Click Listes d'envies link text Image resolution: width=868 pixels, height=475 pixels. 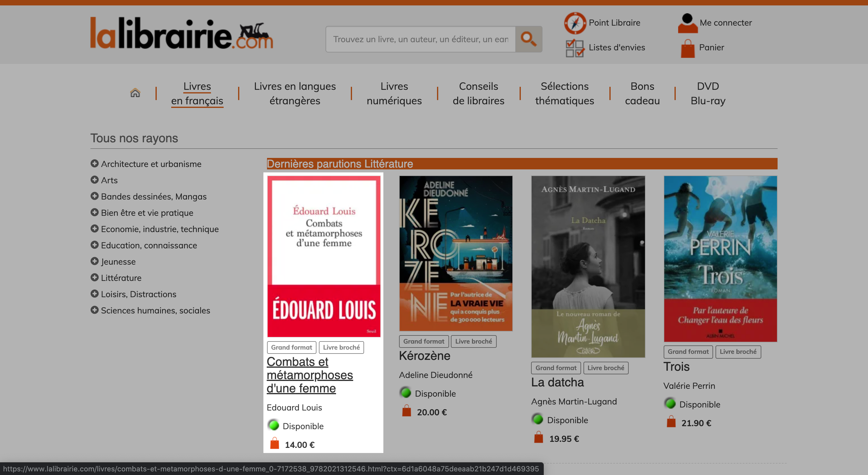point(617,48)
